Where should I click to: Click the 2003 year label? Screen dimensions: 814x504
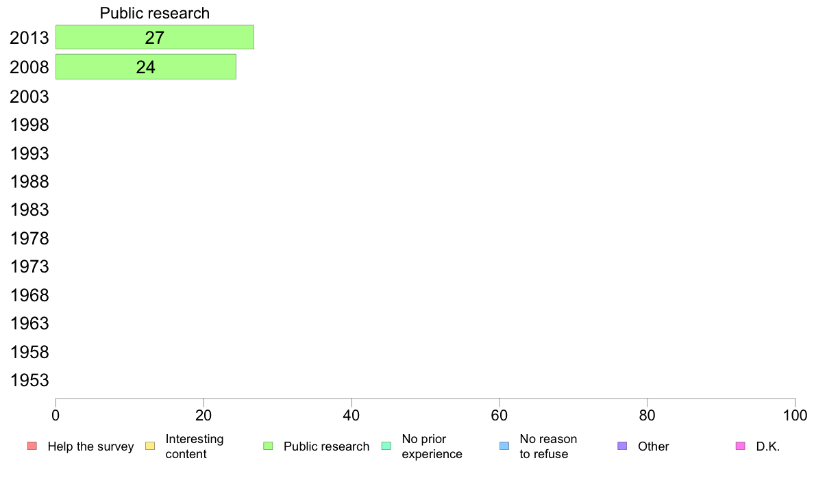[29, 97]
